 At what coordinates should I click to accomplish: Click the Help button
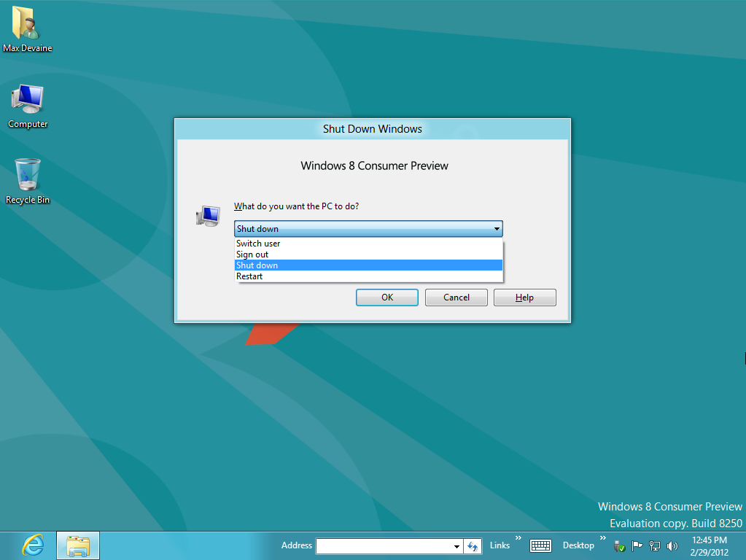pos(525,297)
